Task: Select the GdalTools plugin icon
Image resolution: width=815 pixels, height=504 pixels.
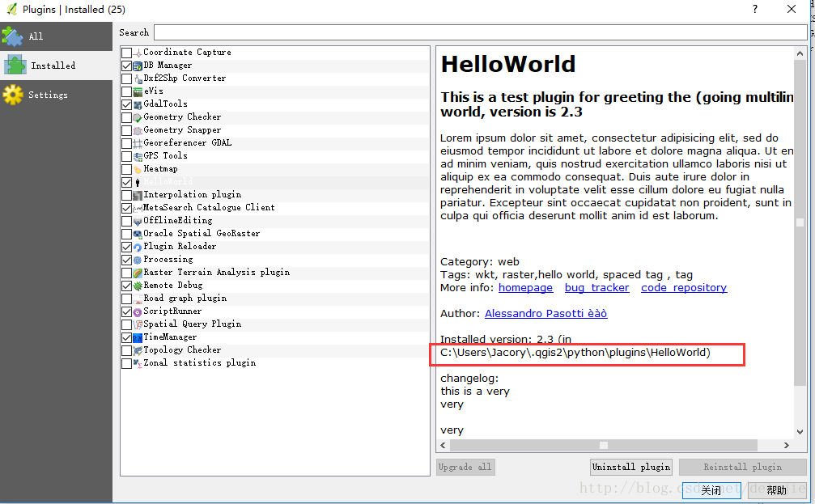Action: click(138, 105)
